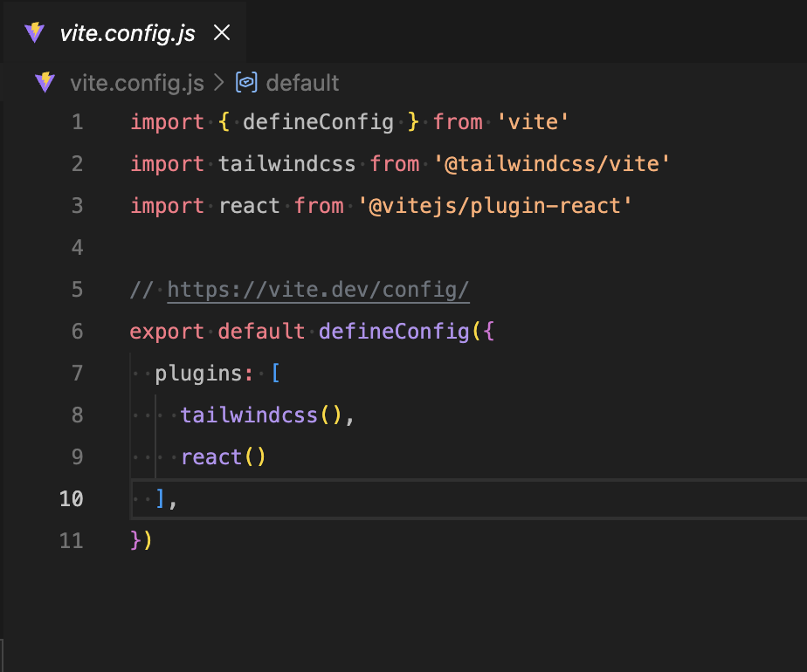Click the react identifier on line 3
Image resolution: width=807 pixels, height=672 pixels.
tap(249, 206)
